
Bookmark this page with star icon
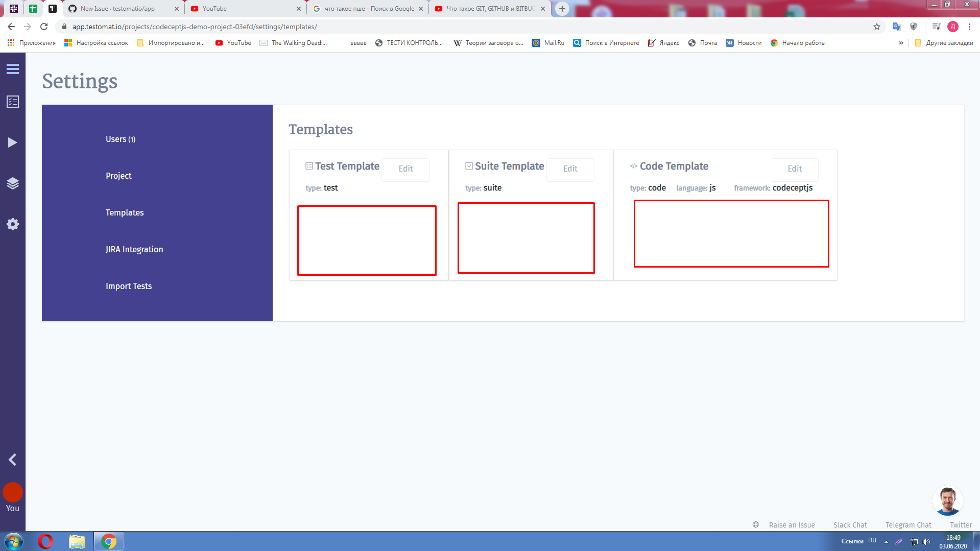(x=877, y=27)
